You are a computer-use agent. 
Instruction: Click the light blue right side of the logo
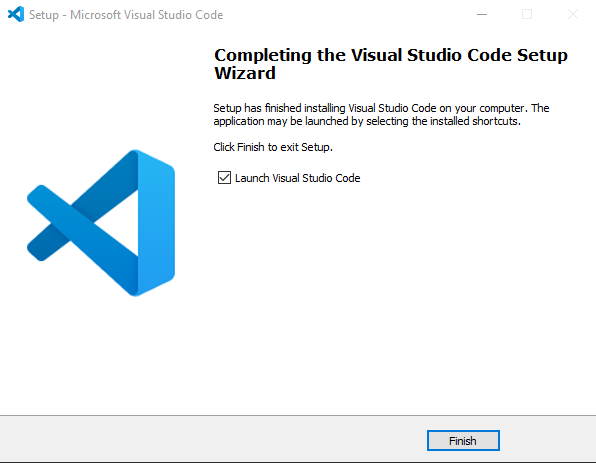(157, 223)
